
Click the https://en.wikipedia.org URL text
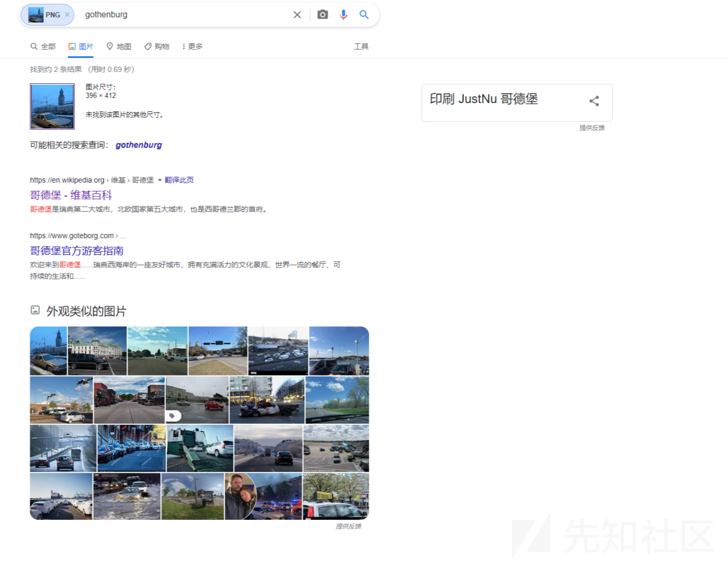coord(67,180)
